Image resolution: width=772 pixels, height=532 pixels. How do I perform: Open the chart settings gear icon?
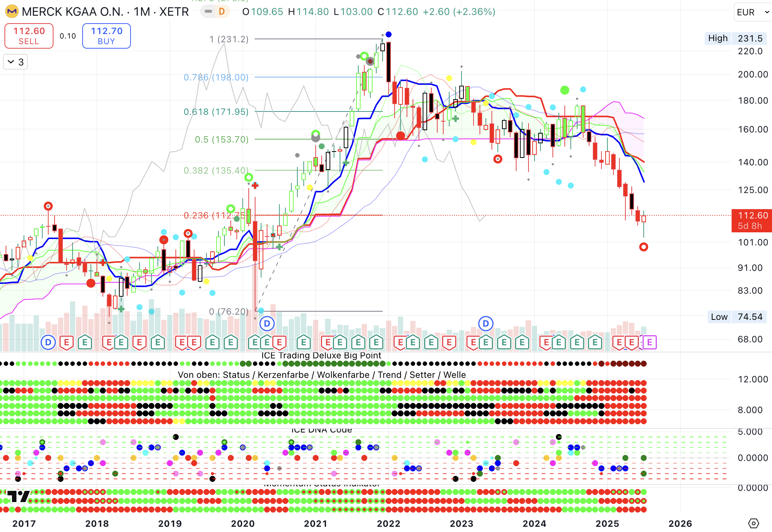point(753,523)
